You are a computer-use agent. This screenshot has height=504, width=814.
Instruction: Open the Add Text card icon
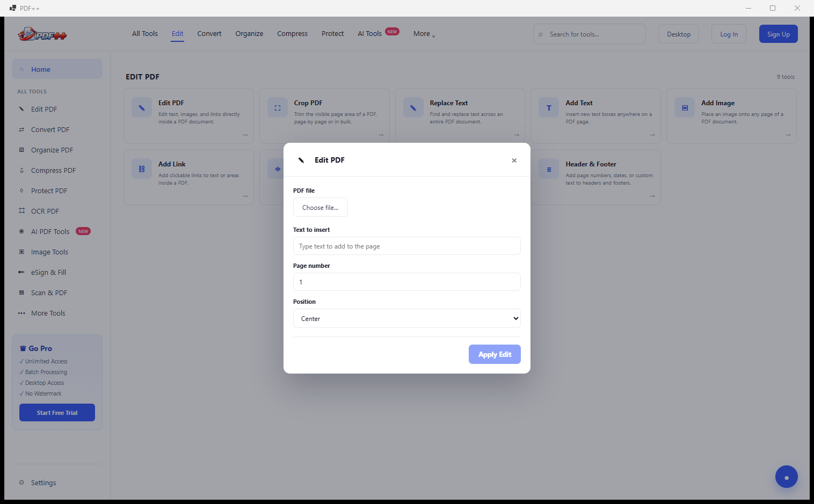[x=549, y=108]
